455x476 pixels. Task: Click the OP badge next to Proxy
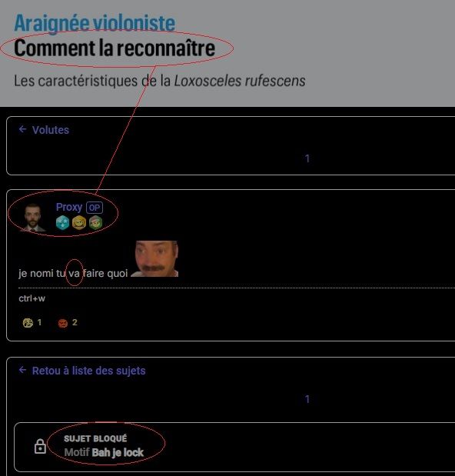point(95,208)
